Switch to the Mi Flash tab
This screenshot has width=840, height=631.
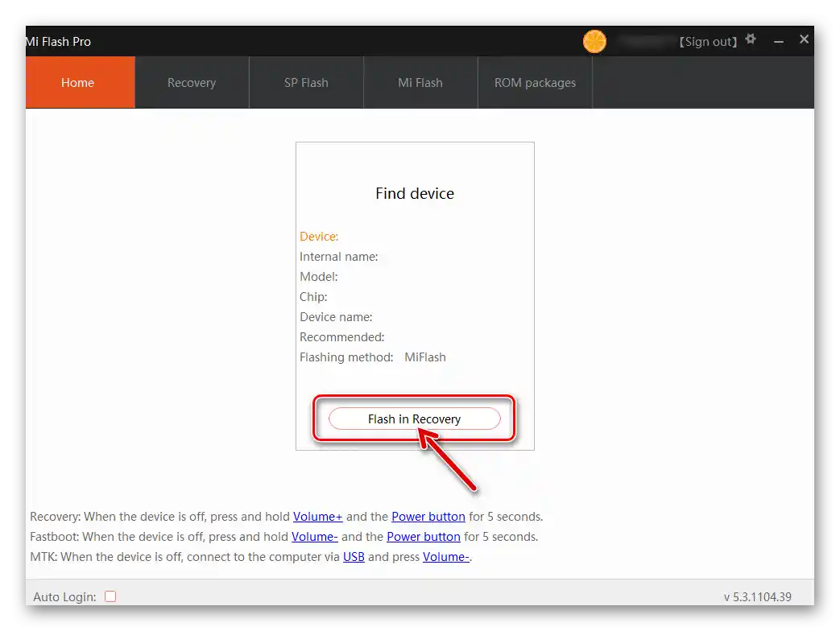click(x=420, y=82)
